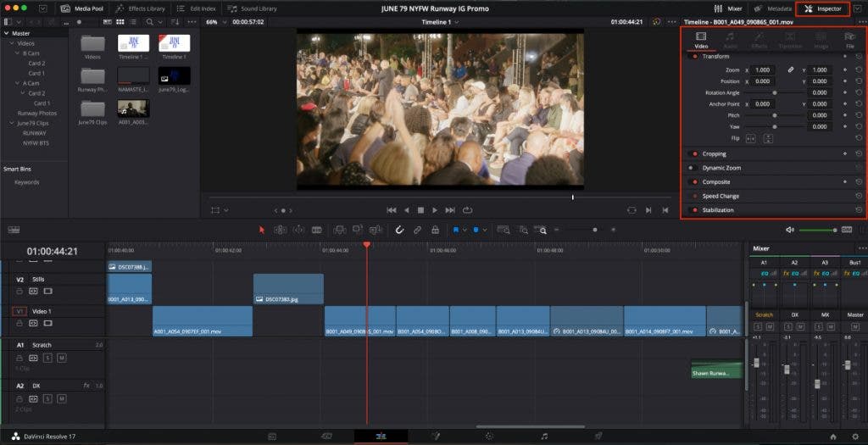
Task: Click the Stop playback button
Action: (420, 210)
